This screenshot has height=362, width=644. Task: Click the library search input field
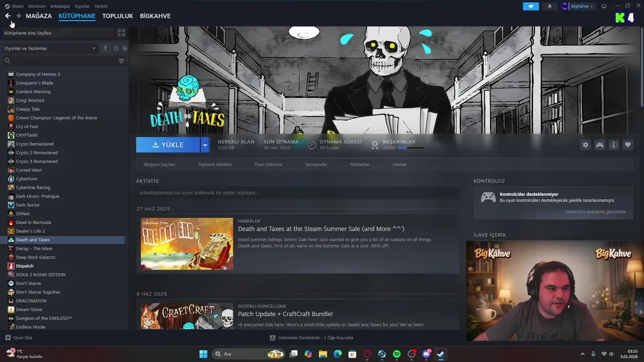tap(64, 61)
